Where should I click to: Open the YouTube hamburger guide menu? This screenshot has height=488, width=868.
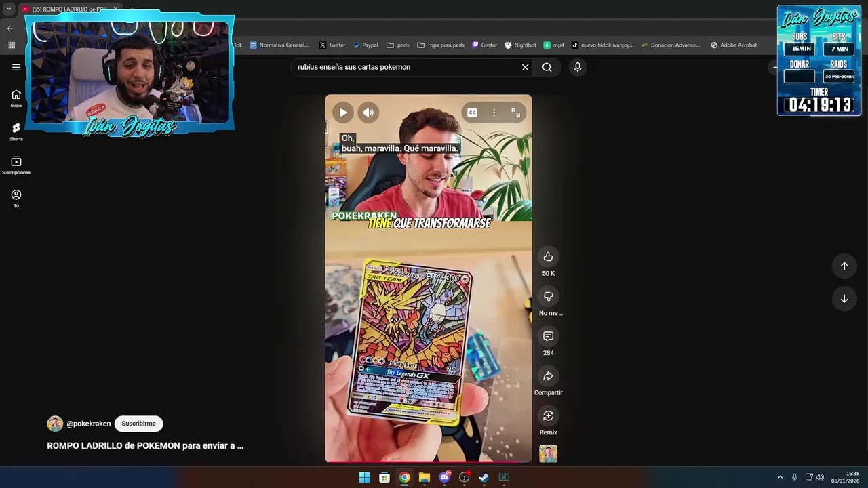point(16,67)
